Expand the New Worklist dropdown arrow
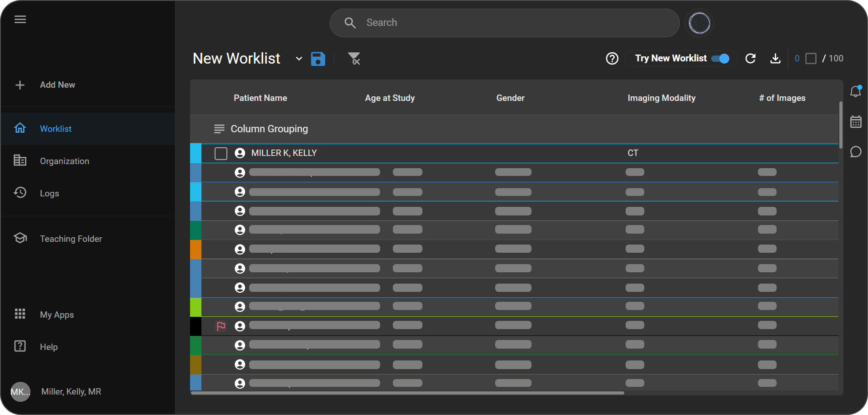 tap(299, 59)
